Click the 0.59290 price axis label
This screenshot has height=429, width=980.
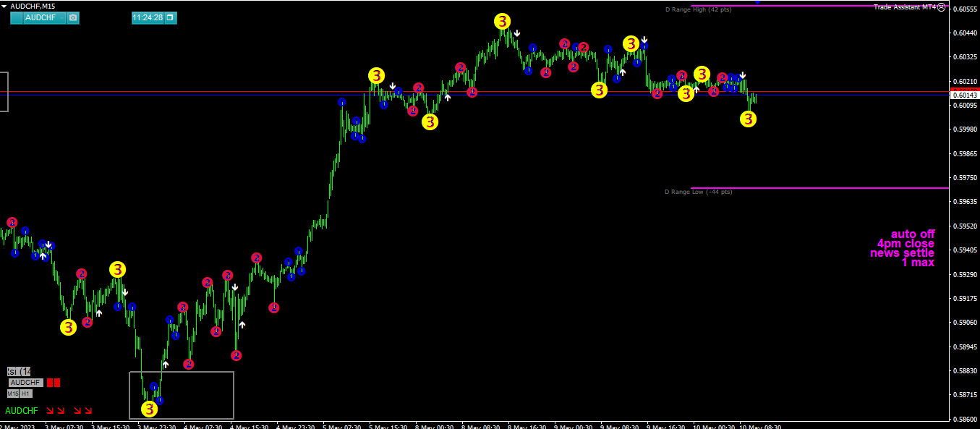[x=965, y=274]
